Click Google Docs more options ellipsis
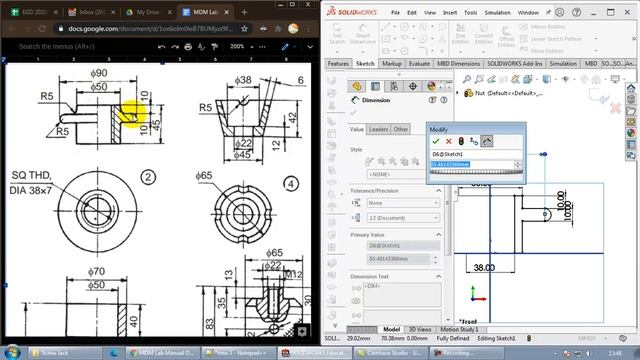This screenshot has width=640, height=360. (x=262, y=47)
